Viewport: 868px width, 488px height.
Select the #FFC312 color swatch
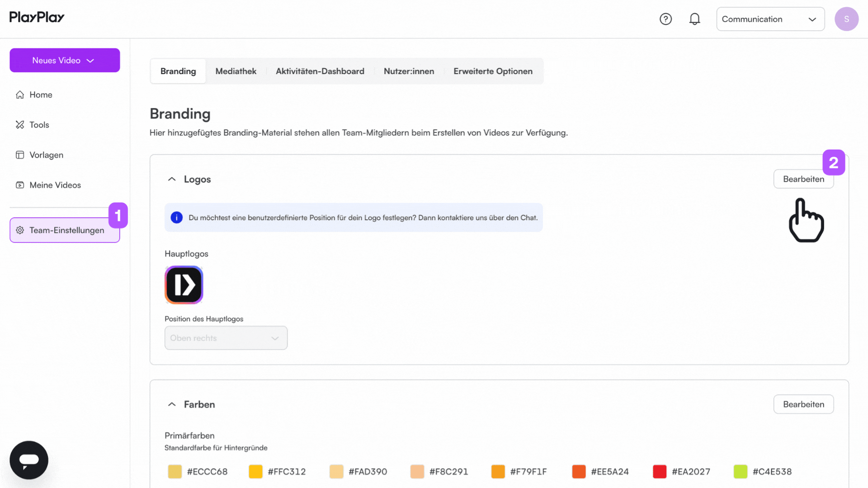click(x=255, y=472)
